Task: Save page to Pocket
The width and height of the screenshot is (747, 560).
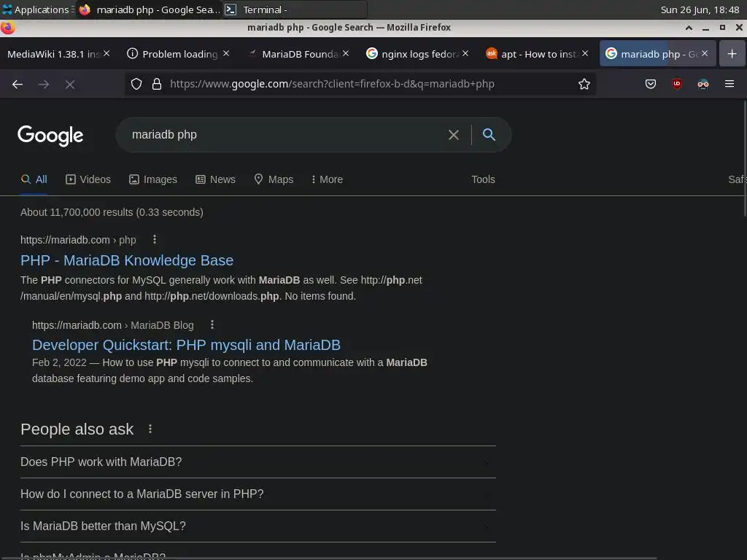Action: pyautogui.click(x=650, y=85)
